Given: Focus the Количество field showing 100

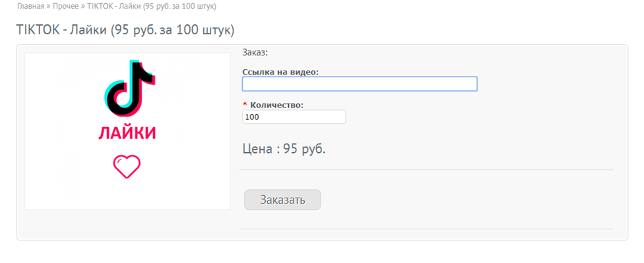Looking at the screenshot, I should point(294,117).
